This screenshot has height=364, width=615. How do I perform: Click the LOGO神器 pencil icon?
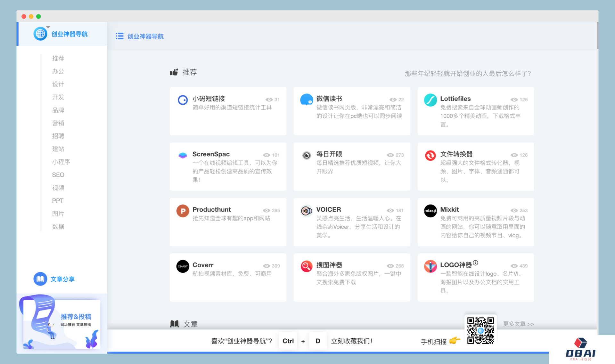(430, 266)
